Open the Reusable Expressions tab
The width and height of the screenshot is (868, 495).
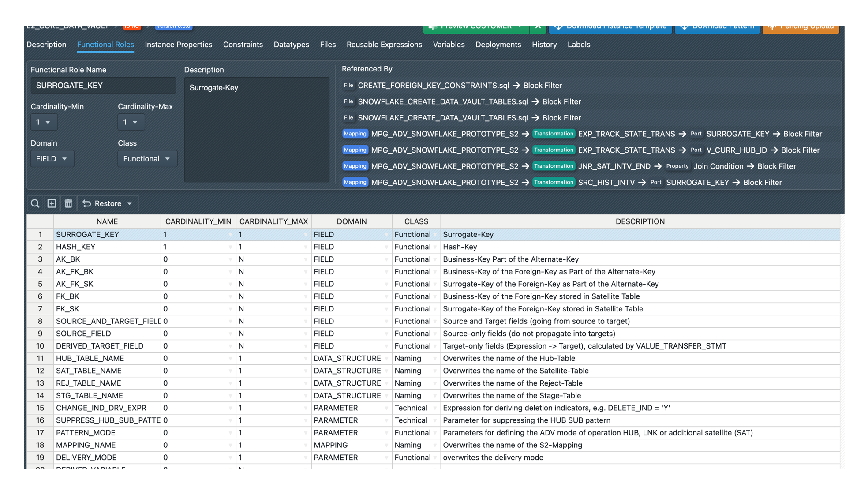384,45
